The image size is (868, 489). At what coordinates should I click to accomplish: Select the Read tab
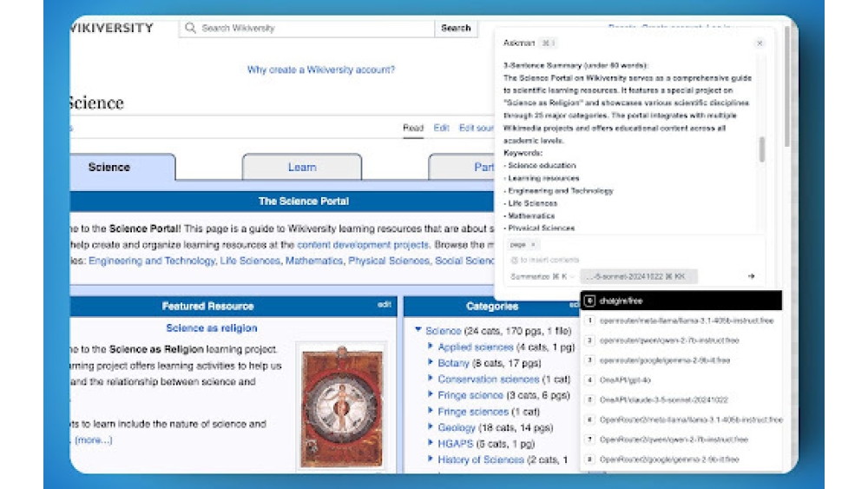tap(413, 128)
